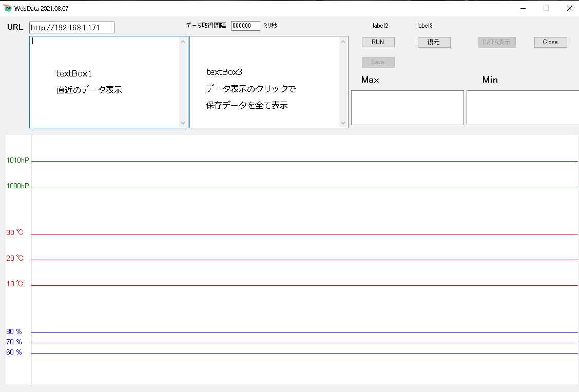Screen dimensions: 579x392
Task: Click the DATA表示 button
Action: (496, 42)
